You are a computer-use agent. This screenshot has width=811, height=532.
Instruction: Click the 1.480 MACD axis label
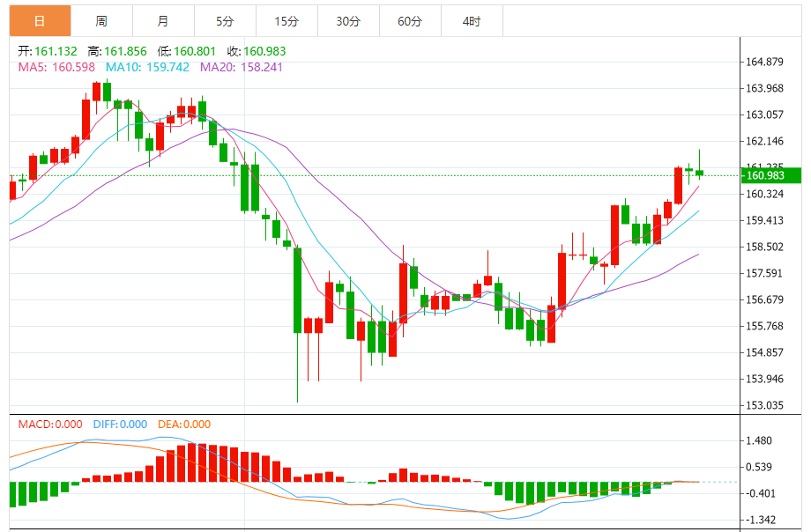click(x=759, y=441)
